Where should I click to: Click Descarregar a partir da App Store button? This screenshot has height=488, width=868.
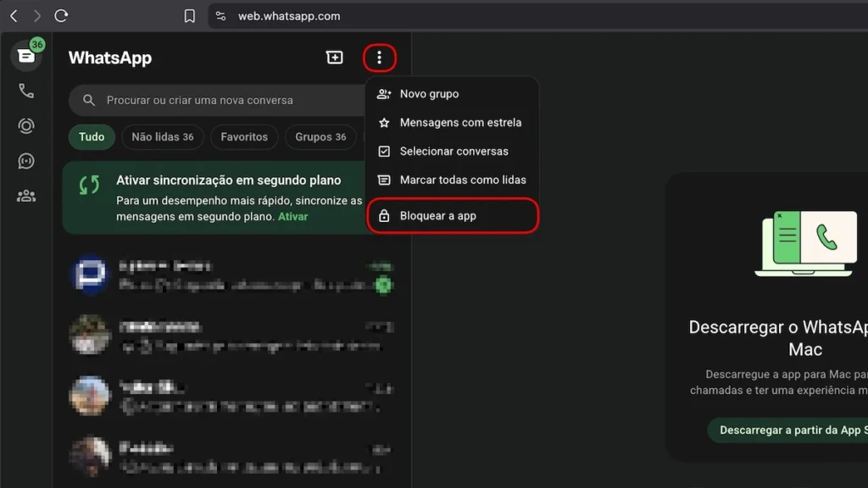point(787,430)
